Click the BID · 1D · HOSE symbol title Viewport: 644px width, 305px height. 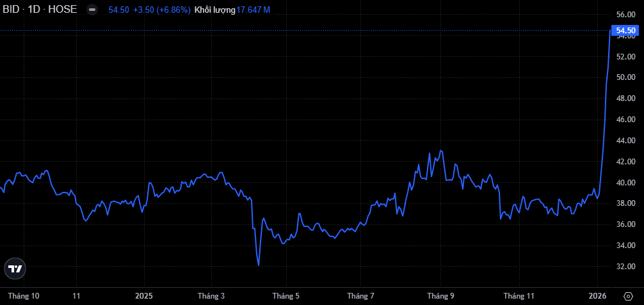coord(40,10)
